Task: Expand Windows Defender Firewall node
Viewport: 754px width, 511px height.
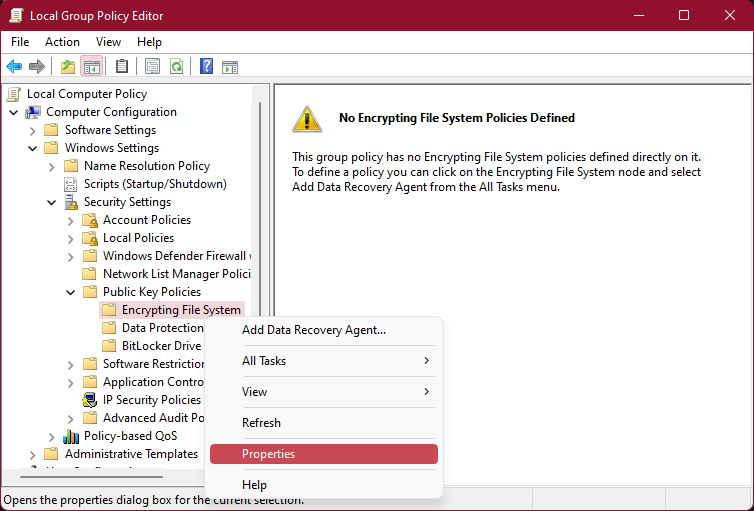Action: [x=71, y=257]
